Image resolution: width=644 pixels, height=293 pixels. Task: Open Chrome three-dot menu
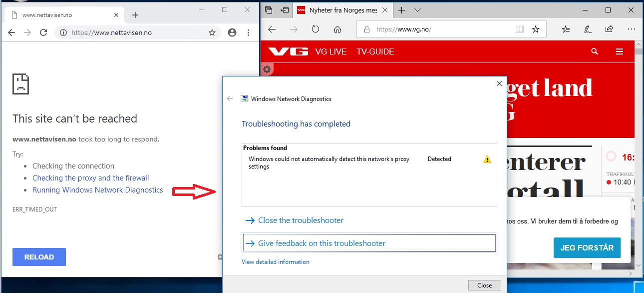click(x=248, y=32)
